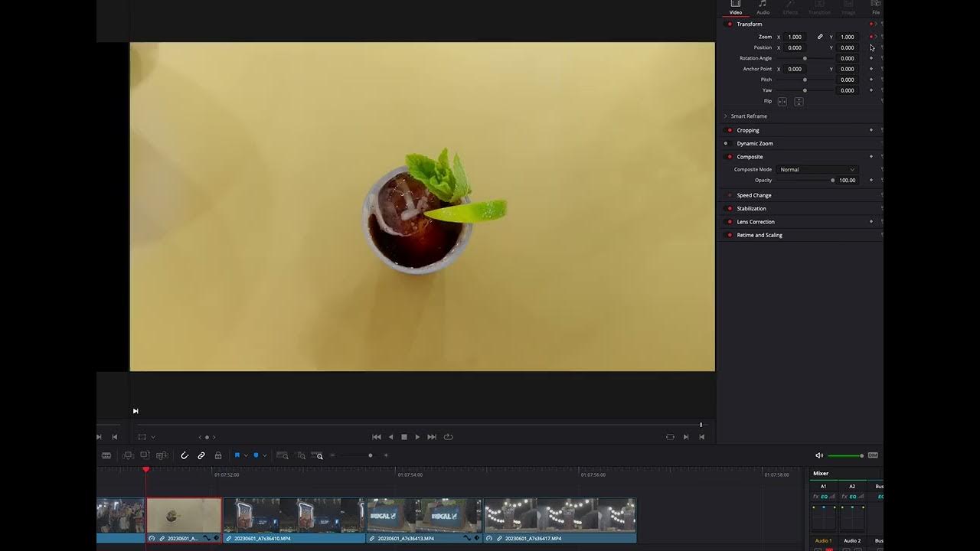
Task: Select the Detail Zoom icon
Action: (x=301, y=456)
